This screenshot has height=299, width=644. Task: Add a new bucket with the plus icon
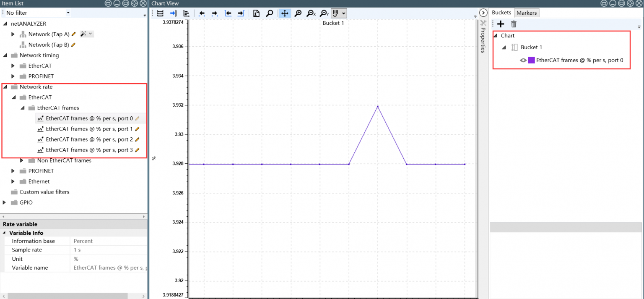[501, 24]
